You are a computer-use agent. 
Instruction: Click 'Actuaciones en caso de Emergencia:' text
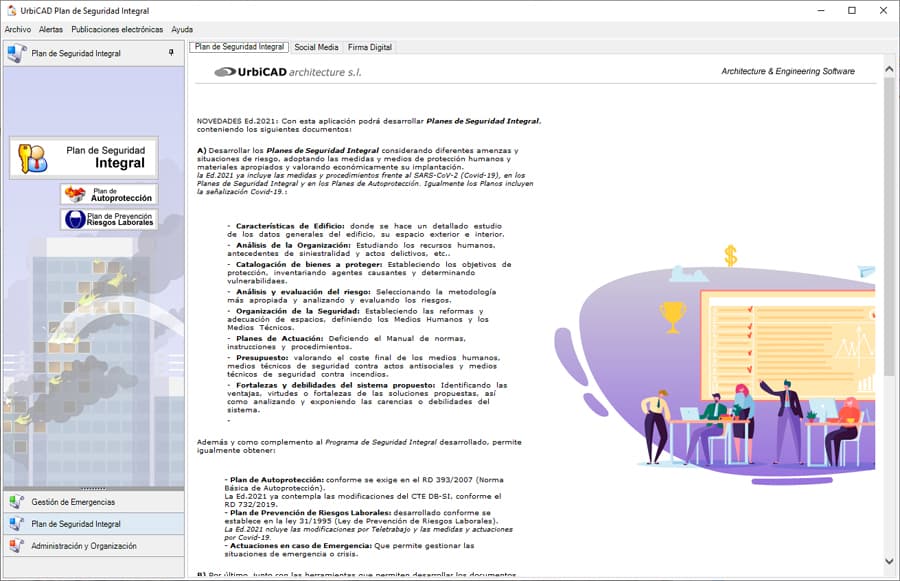pyautogui.click(x=300, y=545)
